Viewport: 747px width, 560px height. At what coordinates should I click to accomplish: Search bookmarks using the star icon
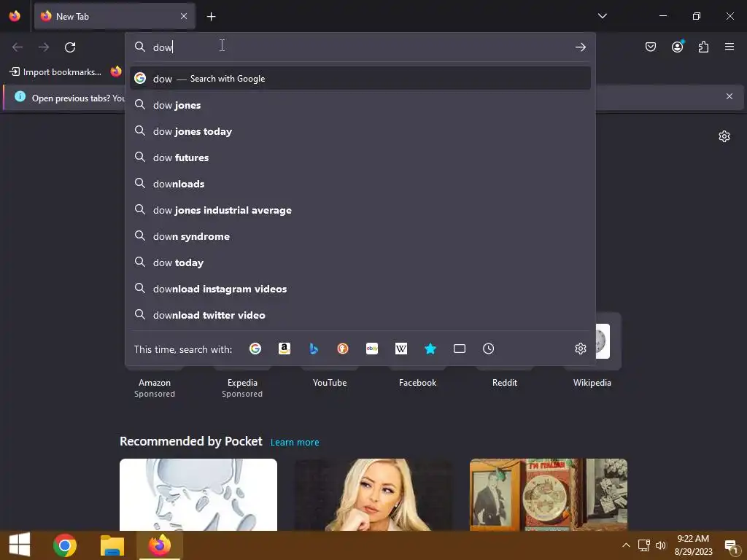[430, 349]
